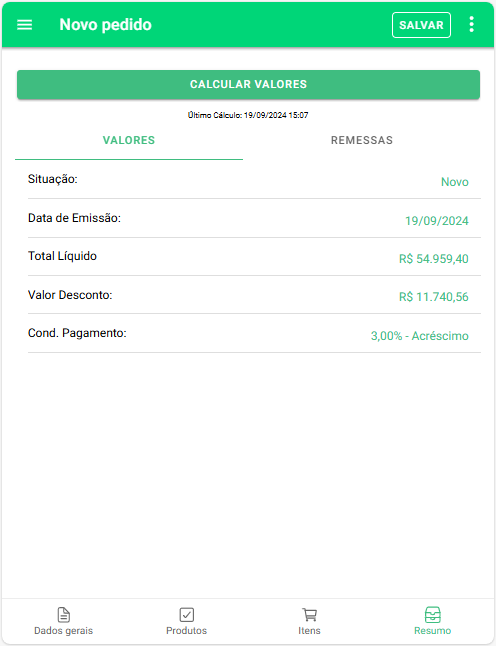496x646 pixels.
Task: Select the Resumo bottom navigation label
Action: click(433, 631)
